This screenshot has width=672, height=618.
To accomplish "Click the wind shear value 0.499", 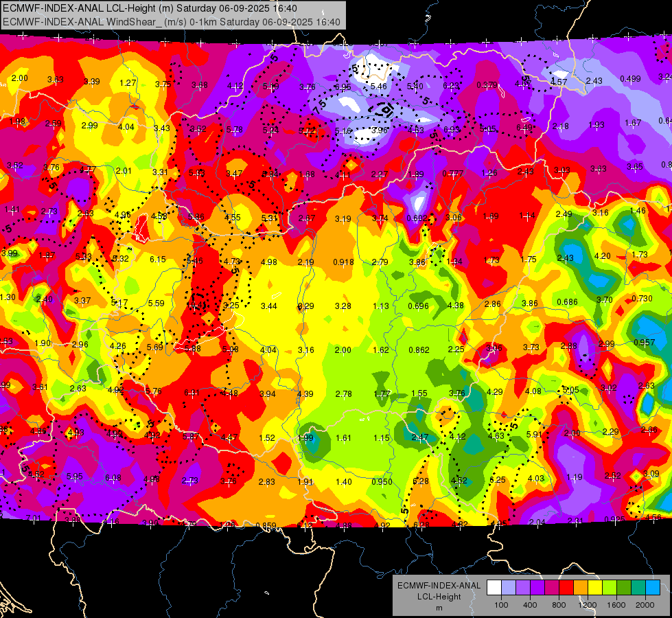I will [x=630, y=78].
